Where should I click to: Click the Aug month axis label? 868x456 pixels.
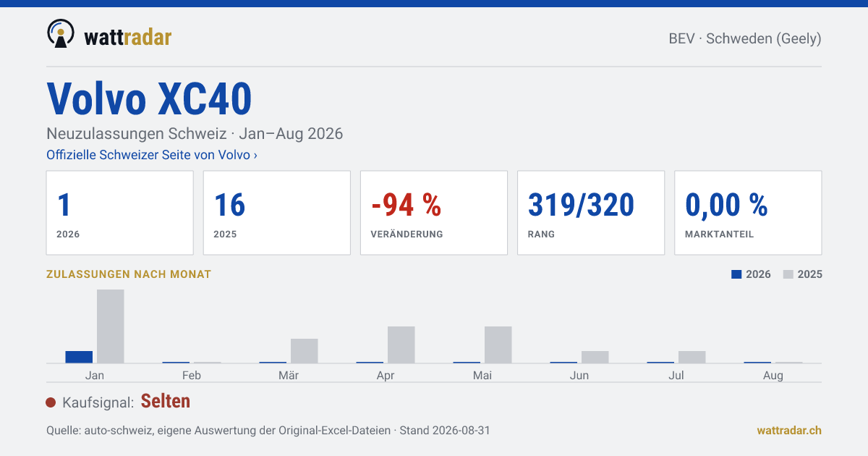click(x=773, y=375)
